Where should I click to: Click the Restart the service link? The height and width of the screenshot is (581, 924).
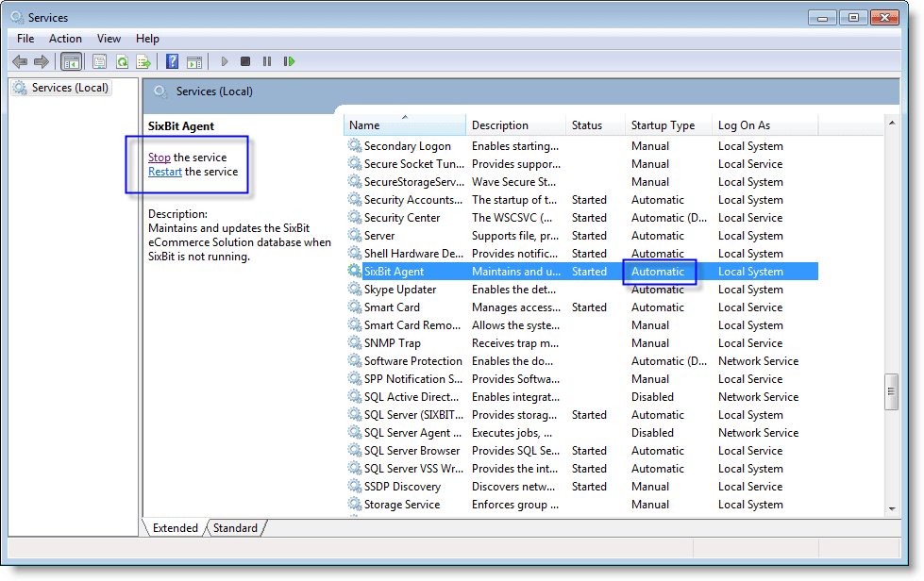[x=165, y=172]
